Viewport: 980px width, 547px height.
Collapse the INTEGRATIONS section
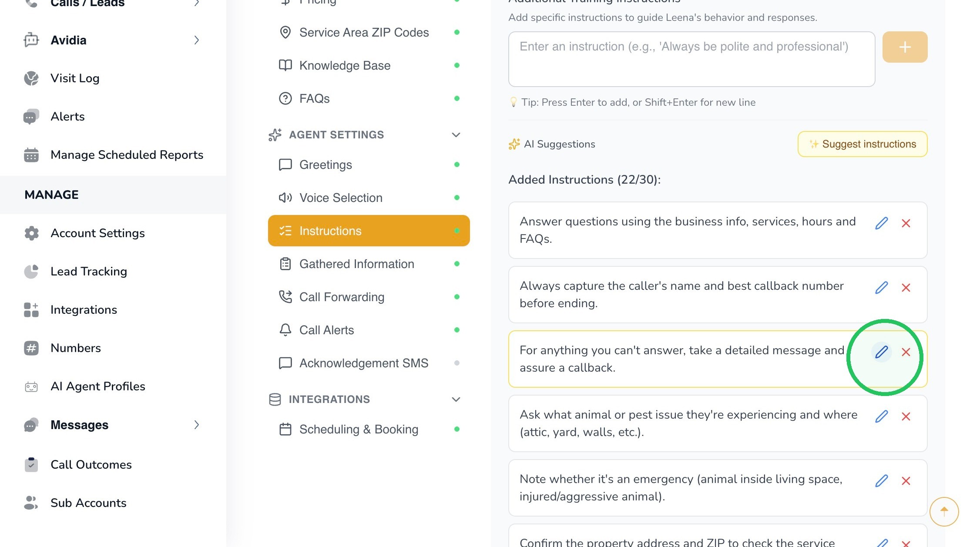tap(456, 399)
